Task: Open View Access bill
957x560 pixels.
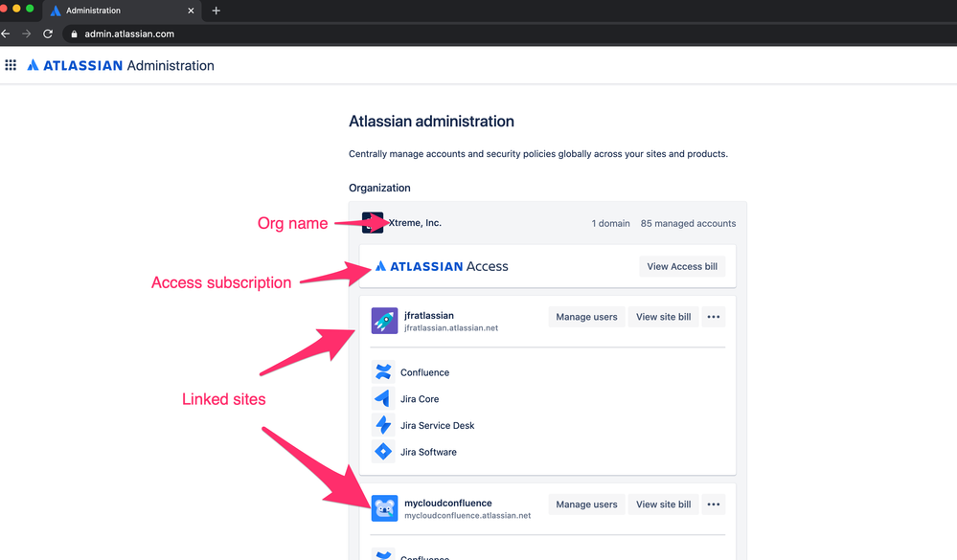Action: (x=682, y=266)
